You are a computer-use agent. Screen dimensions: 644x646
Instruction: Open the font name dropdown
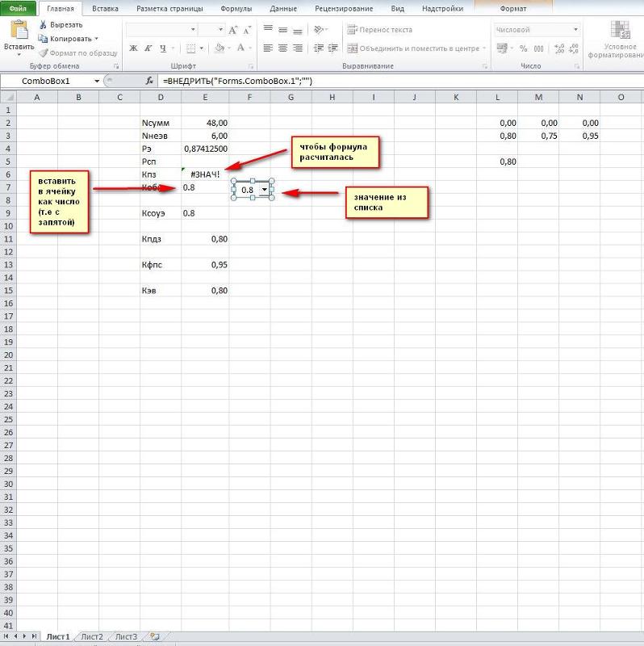point(193,30)
